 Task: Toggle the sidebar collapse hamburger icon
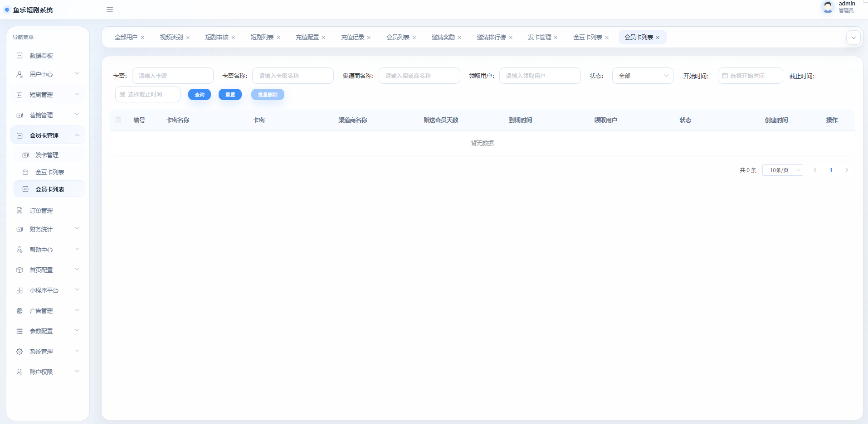pyautogui.click(x=110, y=10)
